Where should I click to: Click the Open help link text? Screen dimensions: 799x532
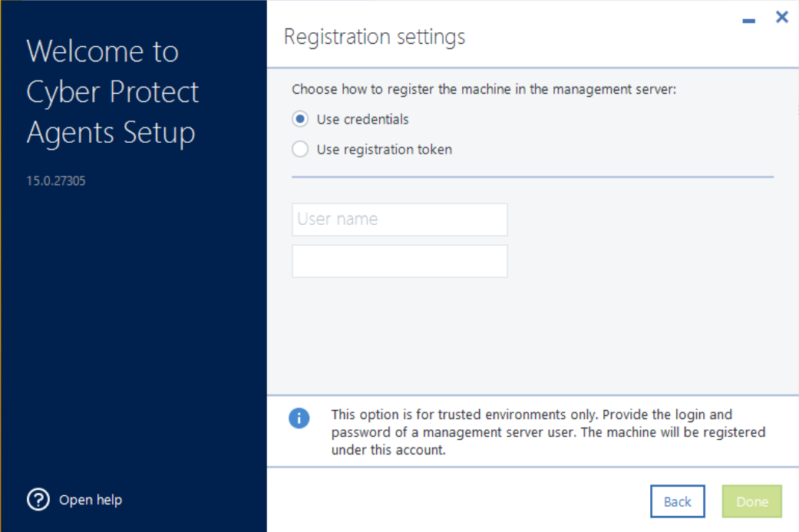click(91, 500)
